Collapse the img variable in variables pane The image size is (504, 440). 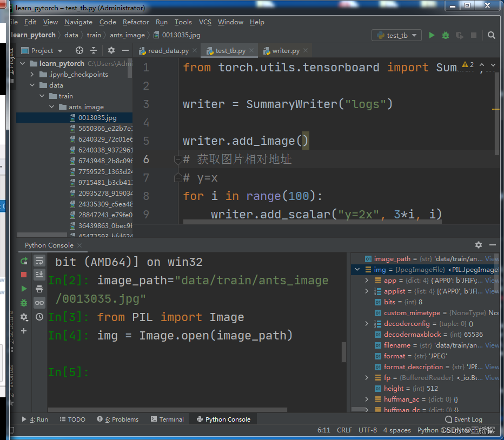tap(357, 269)
